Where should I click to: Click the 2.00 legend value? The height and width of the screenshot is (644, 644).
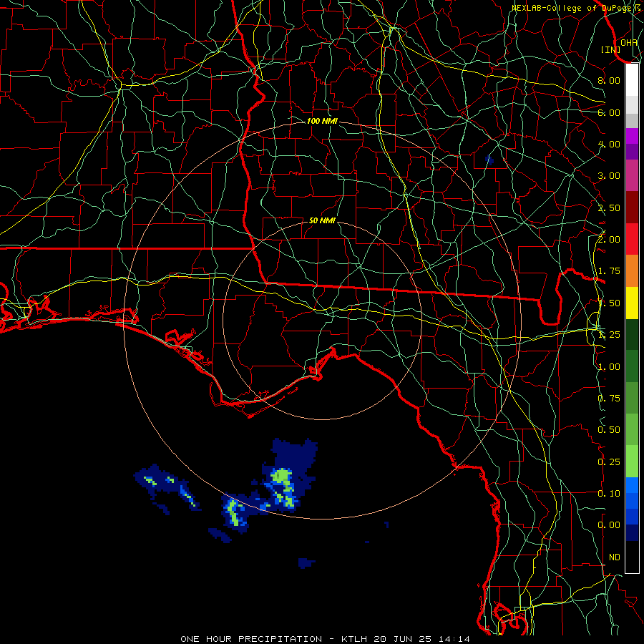[609, 240]
